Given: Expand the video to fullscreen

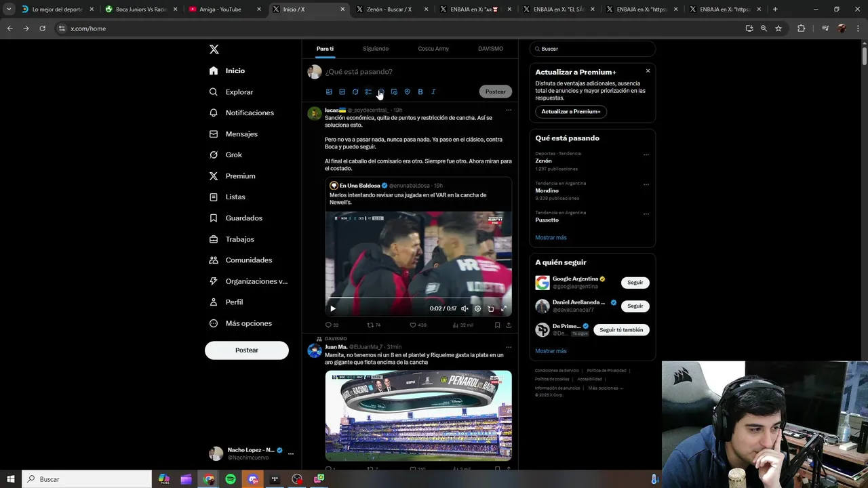Looking at the screenshot, I should pyautogui.click(x=504, y=308).
